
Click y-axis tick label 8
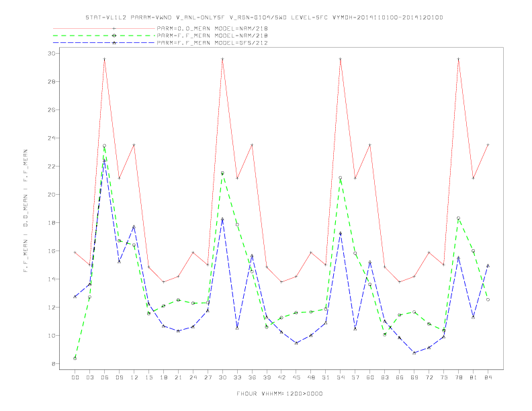click(x=53, y=364)
